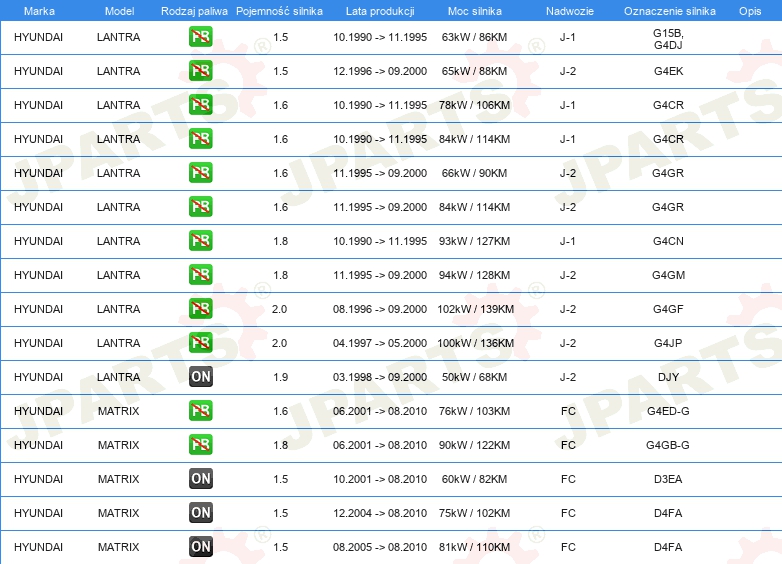Screen dimensions: 782x564
Task: Click petrol icon in MATRIX G4GB-G row
Action: click(x=200, y=444)
